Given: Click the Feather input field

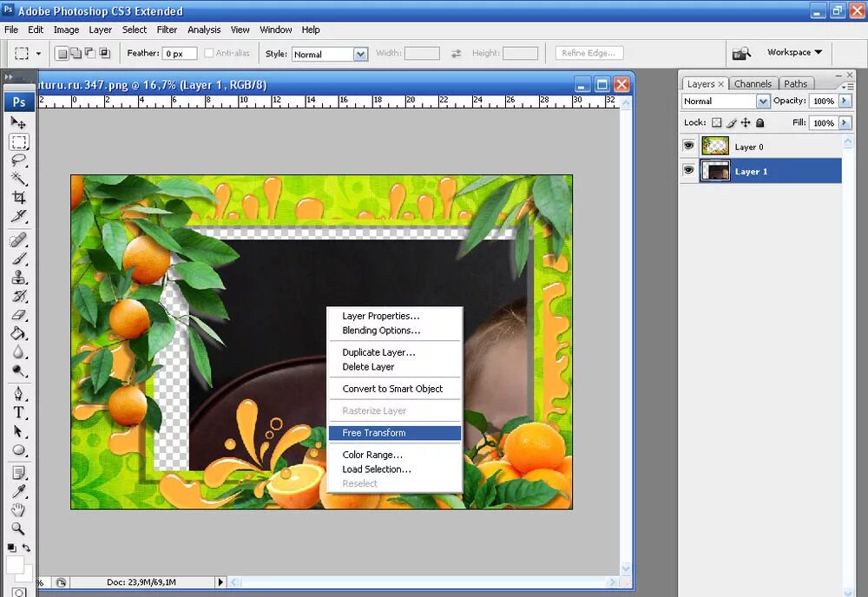Looking at the screenshot, I should [180, 54].
